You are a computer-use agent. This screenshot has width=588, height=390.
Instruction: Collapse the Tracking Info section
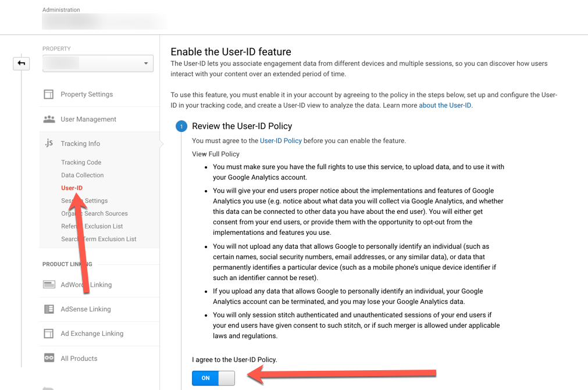coord(80,144)
